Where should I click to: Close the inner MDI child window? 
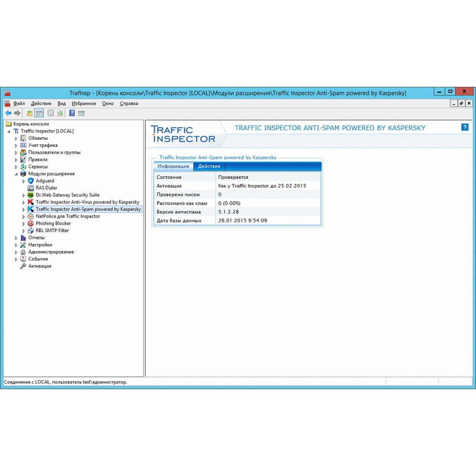click(x=469, y=104)
